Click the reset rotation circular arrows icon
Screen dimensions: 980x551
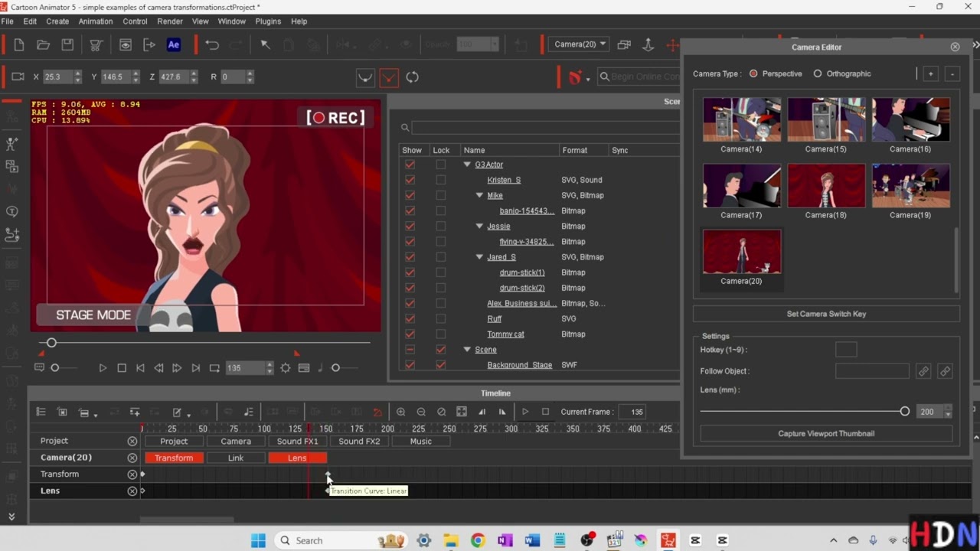pos(413,77)
